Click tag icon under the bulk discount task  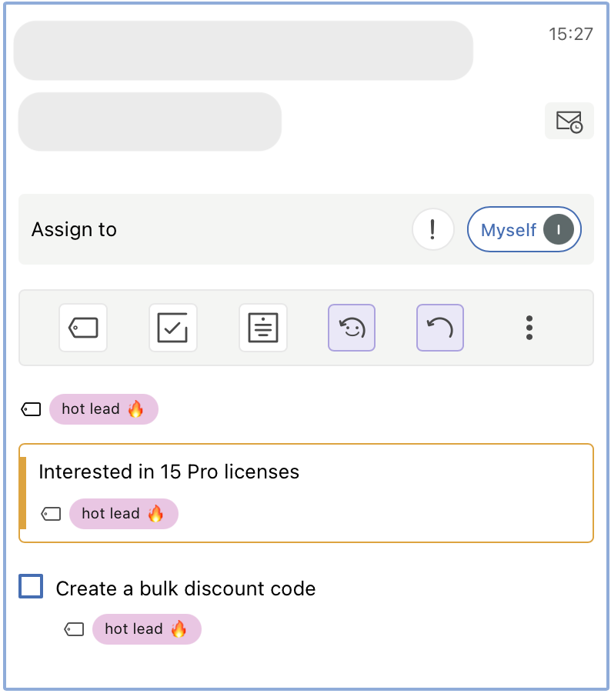click(74, 629)
